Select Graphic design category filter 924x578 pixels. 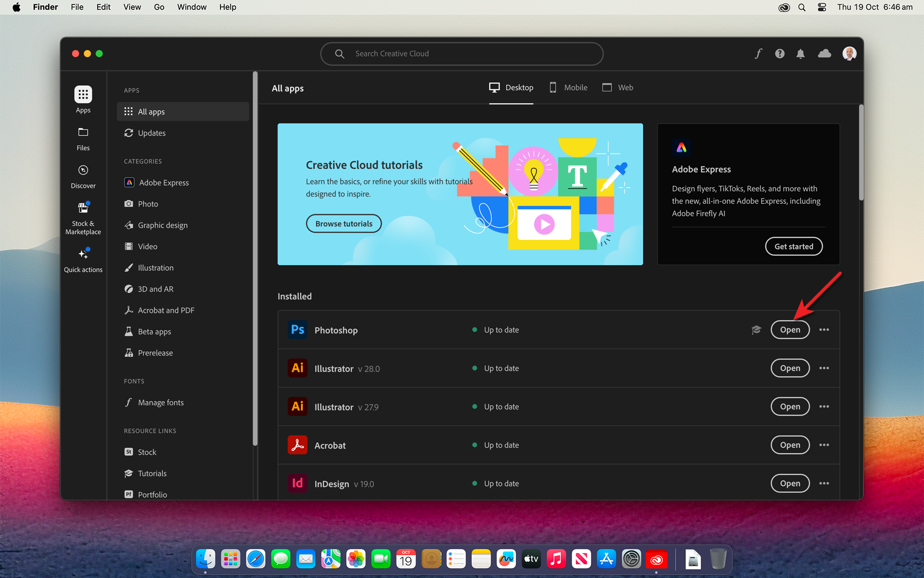click(x=162, y=224)
